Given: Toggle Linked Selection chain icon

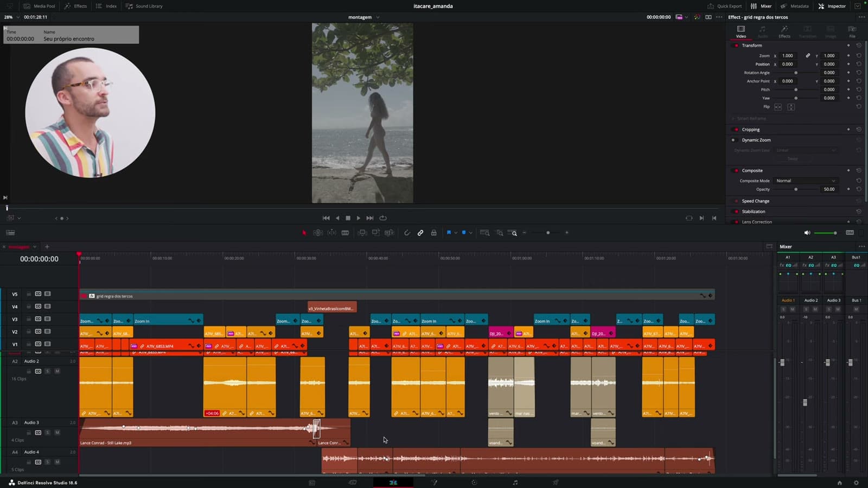Looking at the screenshot, I should pos(420,233).
